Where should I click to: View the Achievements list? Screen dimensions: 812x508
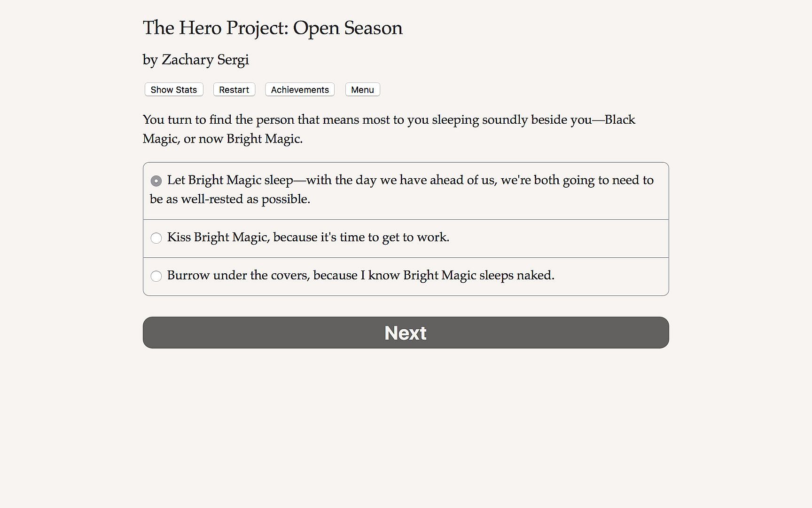[300, 90]
